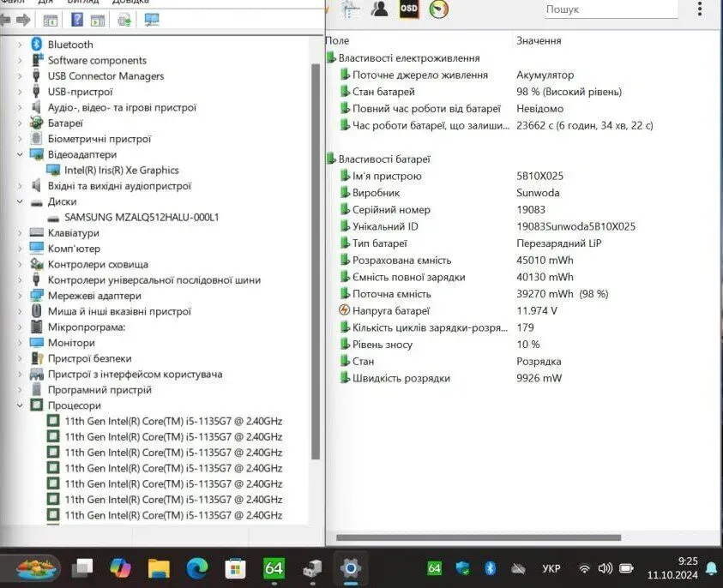The height and width of the screenshot is (588, 723).
Task: Click the Bluetooth tray icon
Action: tap(491, 567)
